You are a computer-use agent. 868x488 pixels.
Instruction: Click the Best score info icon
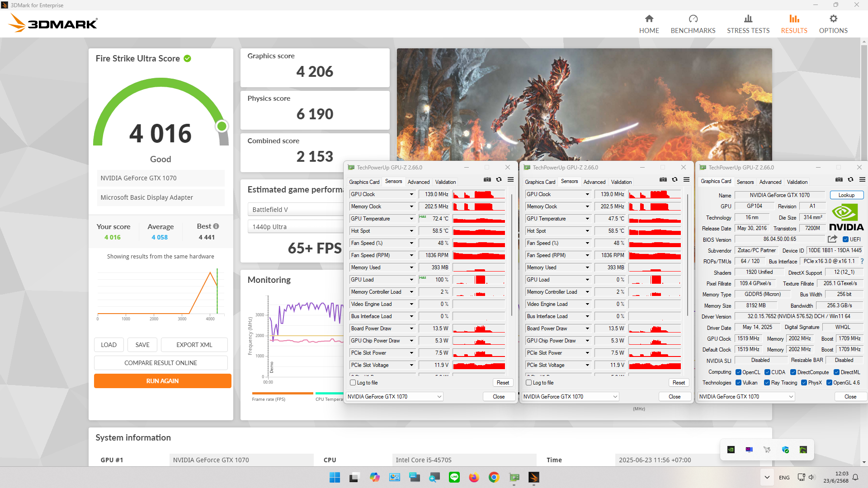click(216, 226)
